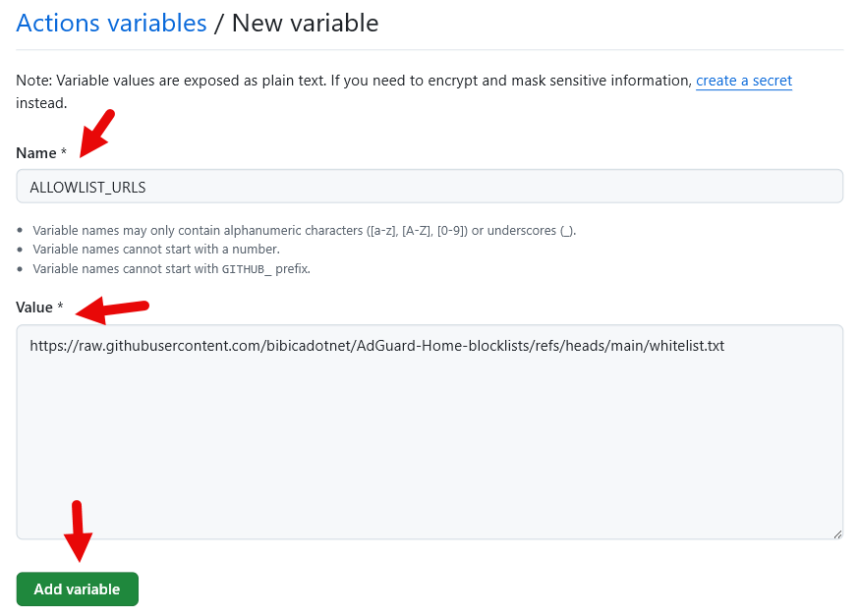Click the "cannot start with a number" rule

tap(156, 250)
